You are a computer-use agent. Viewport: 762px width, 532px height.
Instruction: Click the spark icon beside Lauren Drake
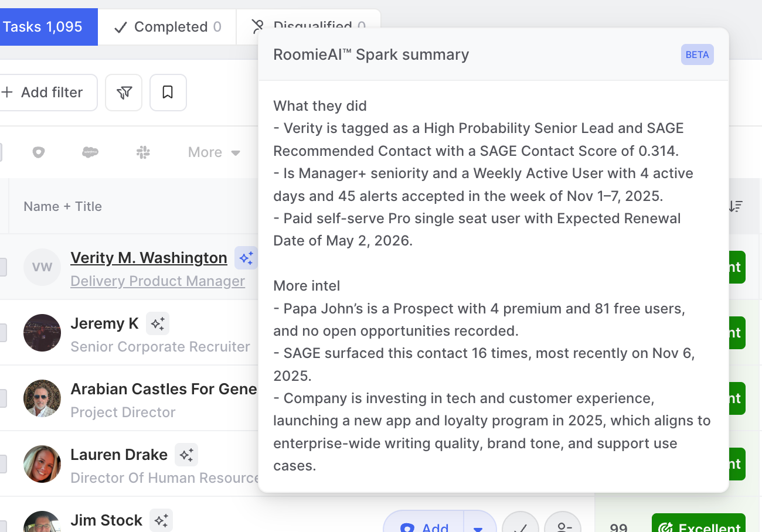click(x=186, y=455)
